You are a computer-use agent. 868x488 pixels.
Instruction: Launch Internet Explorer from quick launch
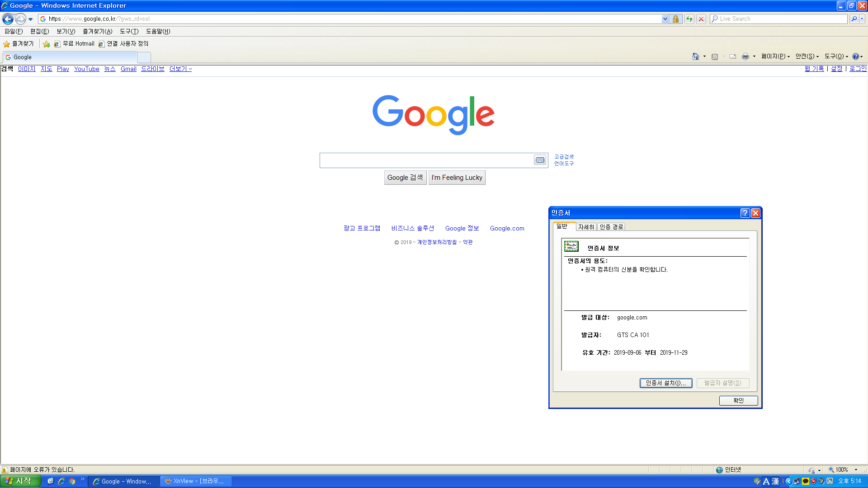click(61, 481)
